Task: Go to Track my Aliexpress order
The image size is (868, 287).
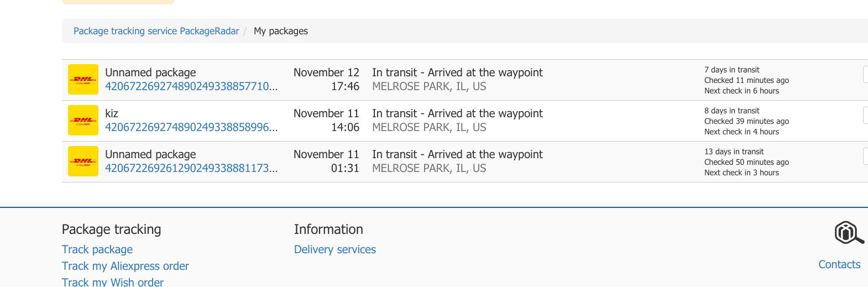Action: coord(126,266)
